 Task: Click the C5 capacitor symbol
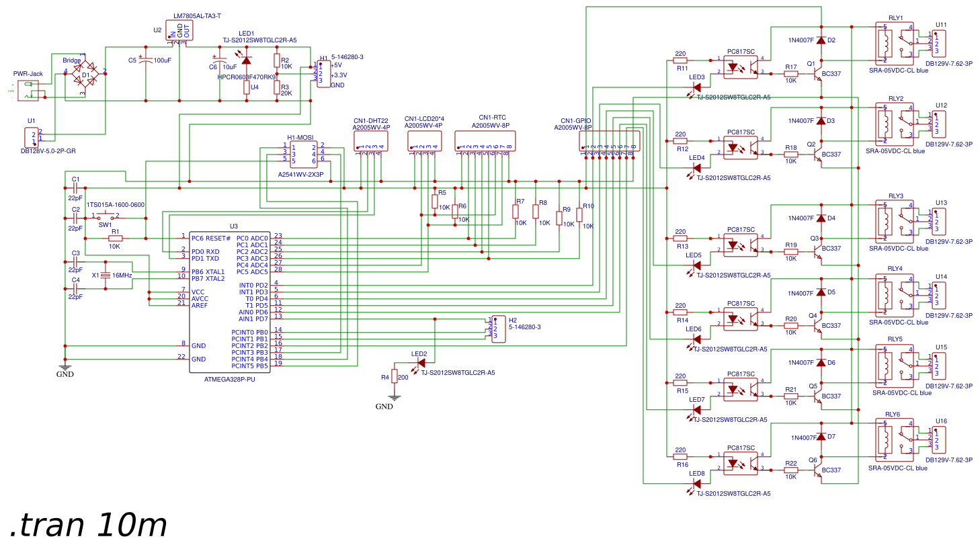tap(146, 60)
